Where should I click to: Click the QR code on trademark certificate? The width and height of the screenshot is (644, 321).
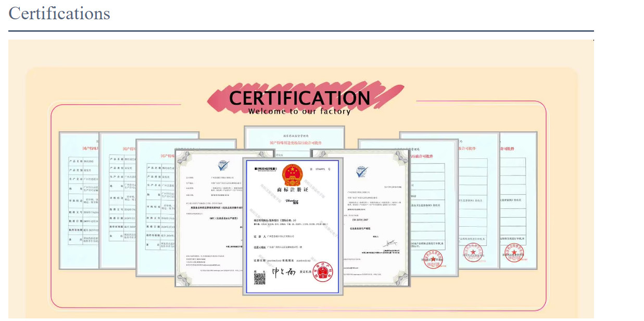259,279
